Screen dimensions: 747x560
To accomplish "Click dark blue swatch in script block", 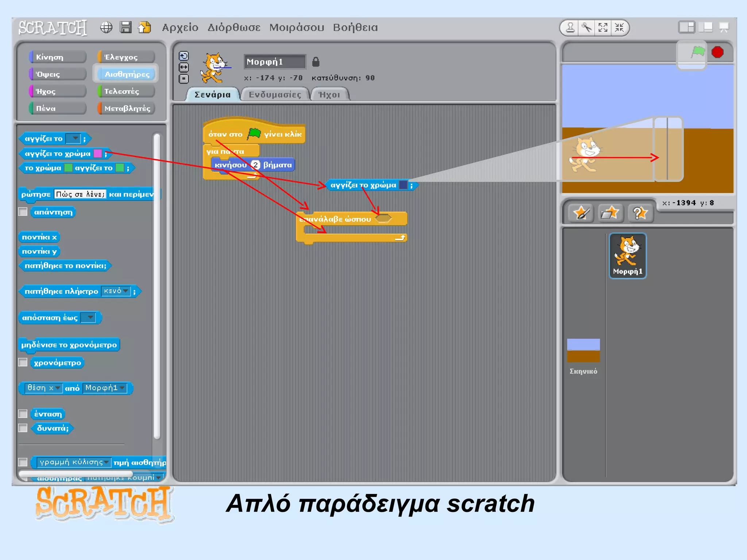I will tap(403, 185).
